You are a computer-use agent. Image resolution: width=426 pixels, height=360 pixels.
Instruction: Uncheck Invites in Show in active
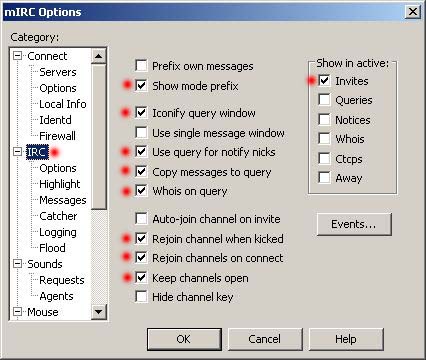(324, 80)
